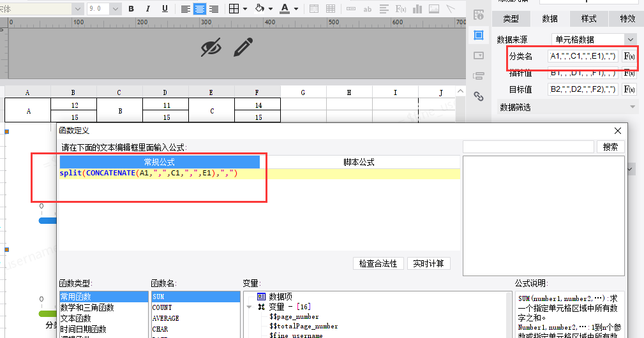The width and height of the screenshot is (644, 338).
Task: Select 文本函数 function type
Action: click(104, 318)
